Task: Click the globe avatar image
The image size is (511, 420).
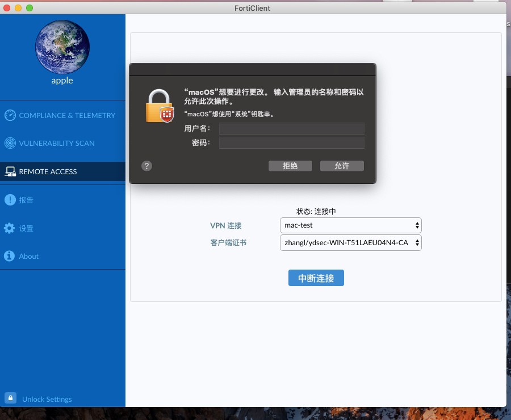Action: point(62,47)
